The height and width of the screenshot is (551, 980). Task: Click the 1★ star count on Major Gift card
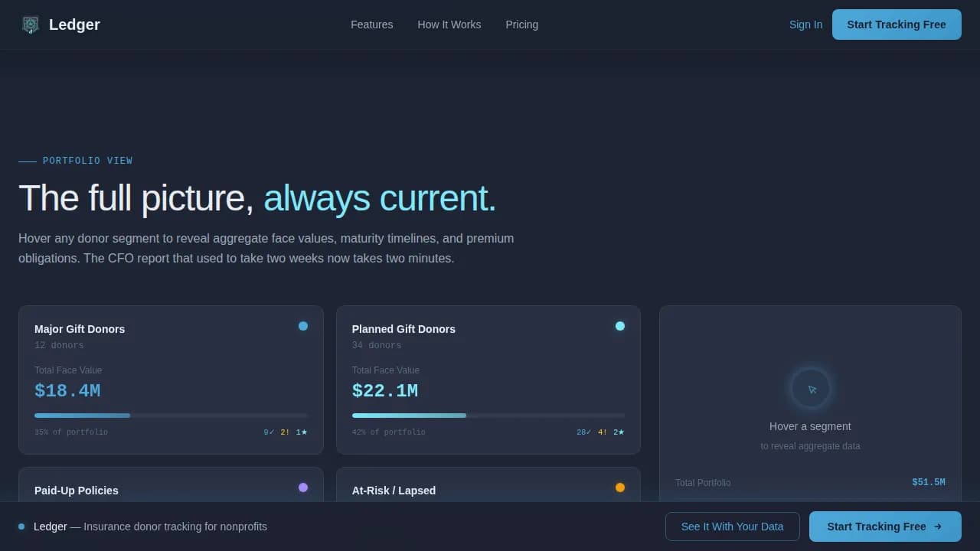point(302,432)
